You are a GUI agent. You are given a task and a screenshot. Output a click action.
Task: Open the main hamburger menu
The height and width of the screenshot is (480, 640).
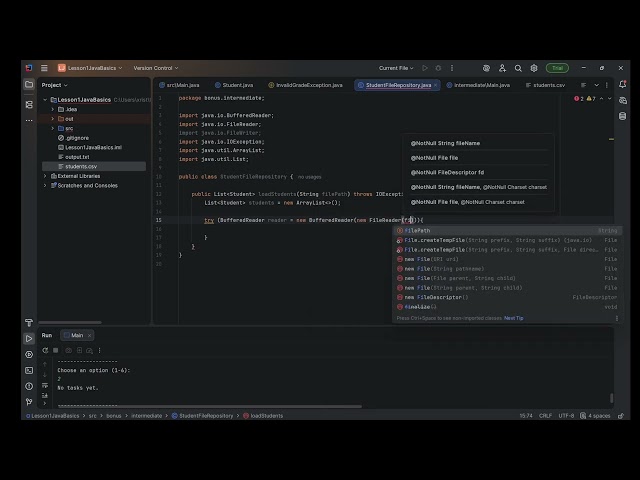[44, 68]
